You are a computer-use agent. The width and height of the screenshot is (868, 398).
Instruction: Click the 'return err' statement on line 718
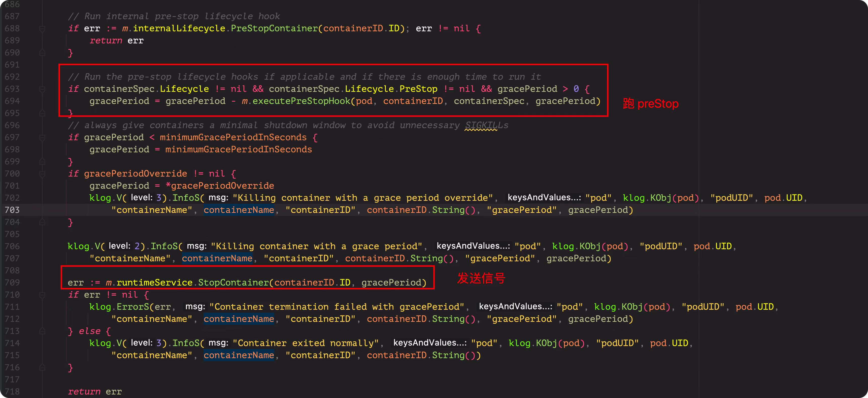coord(95,392)
